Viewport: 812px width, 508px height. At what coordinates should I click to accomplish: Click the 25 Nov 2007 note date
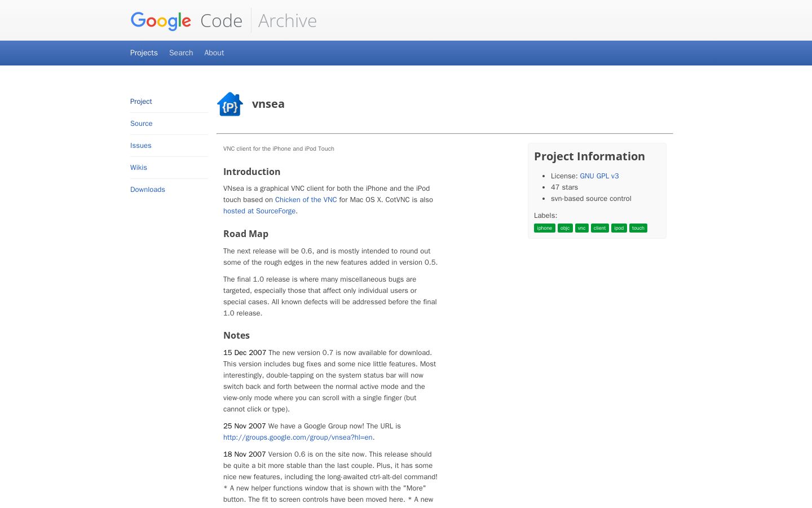[245, 426]
